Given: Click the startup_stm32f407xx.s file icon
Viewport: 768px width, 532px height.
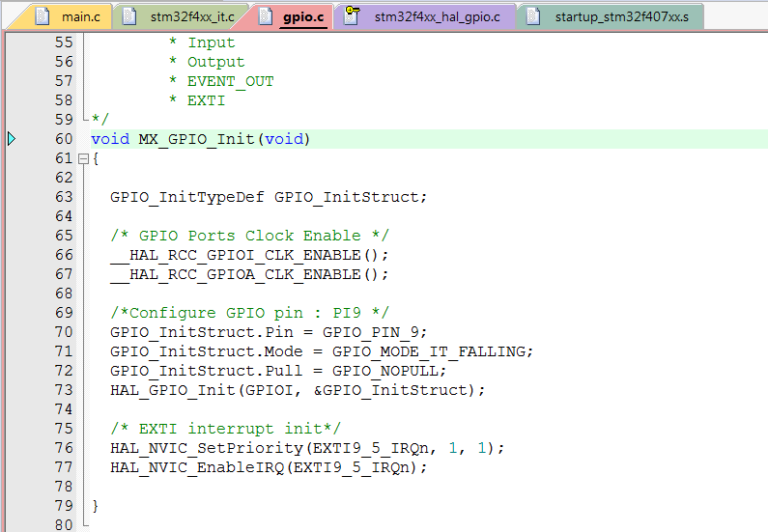Looking at the screenshot, I should pyautogui.click(x=533, y=16).
